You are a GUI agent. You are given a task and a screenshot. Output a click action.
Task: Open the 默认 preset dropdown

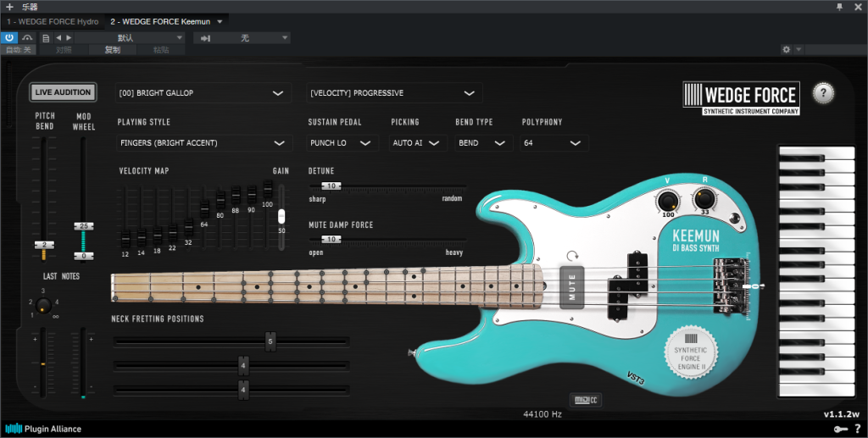130,38
